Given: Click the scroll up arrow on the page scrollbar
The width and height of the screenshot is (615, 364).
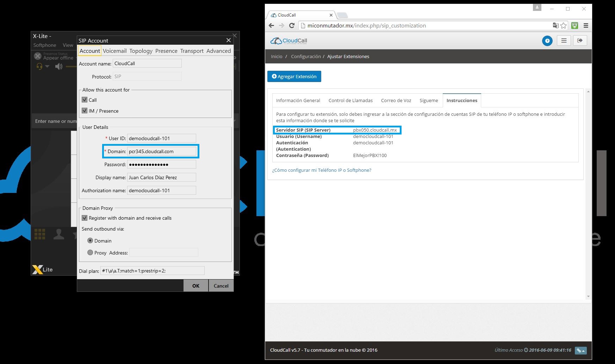Looking at the screenshot, I should [x=588, y=92].
